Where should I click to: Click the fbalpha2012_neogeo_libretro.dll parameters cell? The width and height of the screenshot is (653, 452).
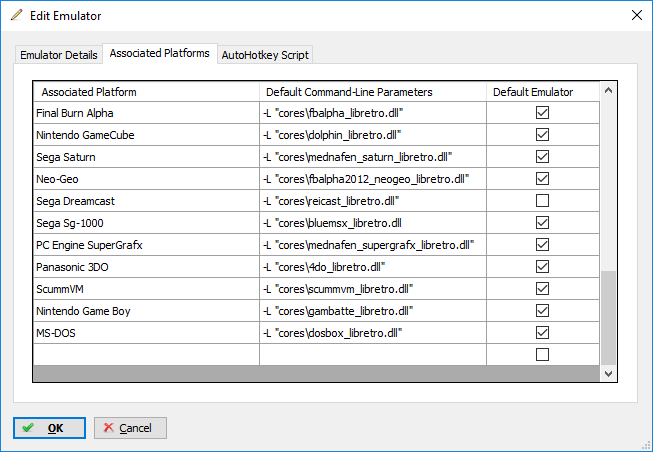point(373,179)
